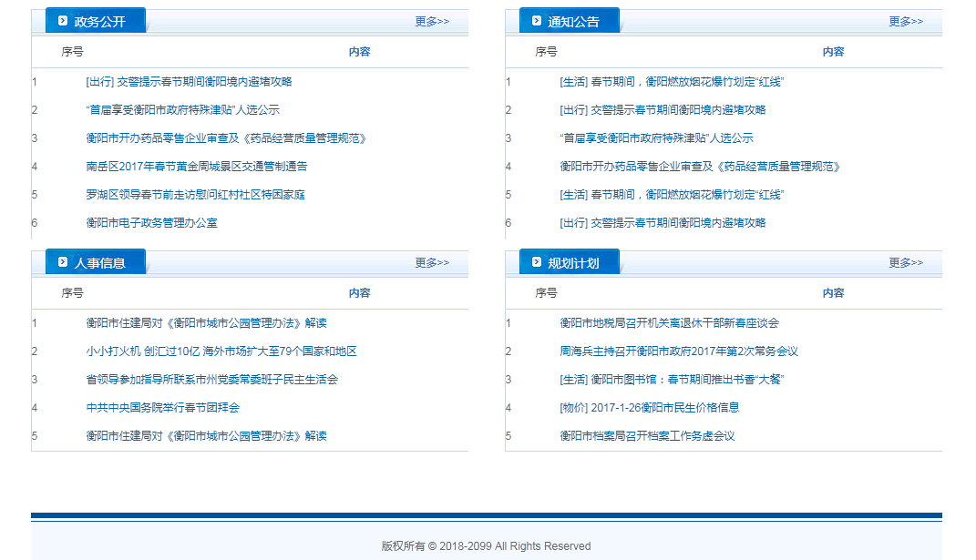This screenshot has height=560, width=976.
Task: Click the arrow icon beside 人事信息 heading
Action: coord(63,262)
